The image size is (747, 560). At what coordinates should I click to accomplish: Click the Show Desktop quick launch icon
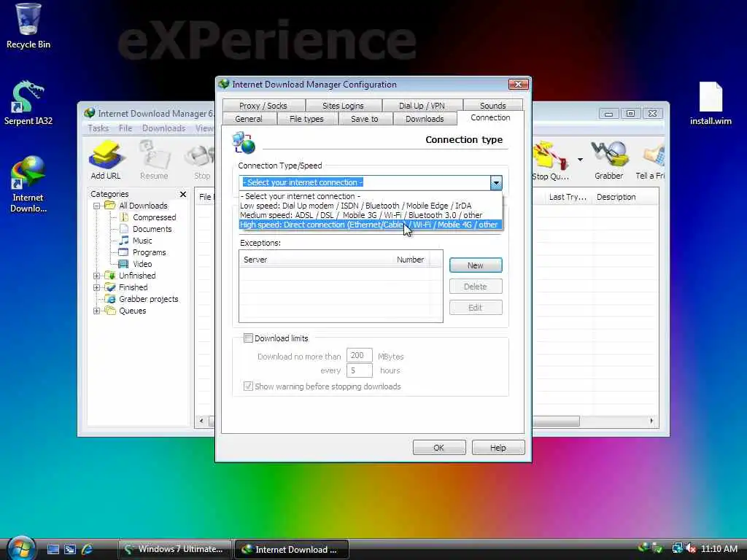[53, 550]
